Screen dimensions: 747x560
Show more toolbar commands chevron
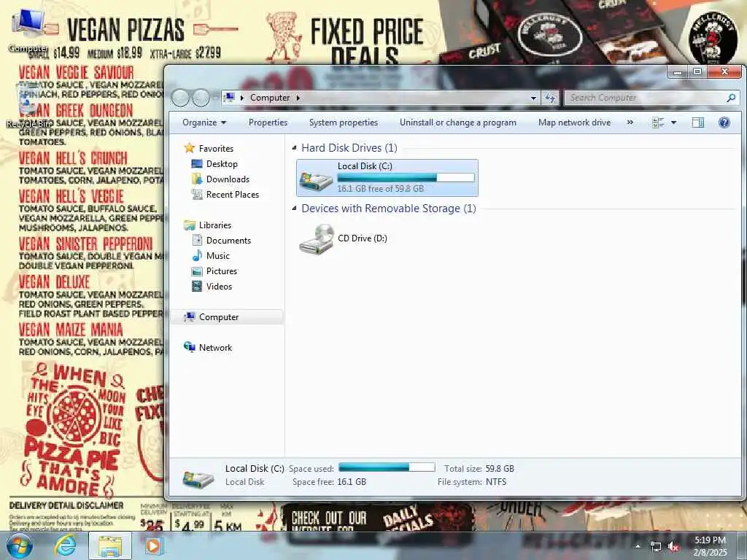coord(630,122)
